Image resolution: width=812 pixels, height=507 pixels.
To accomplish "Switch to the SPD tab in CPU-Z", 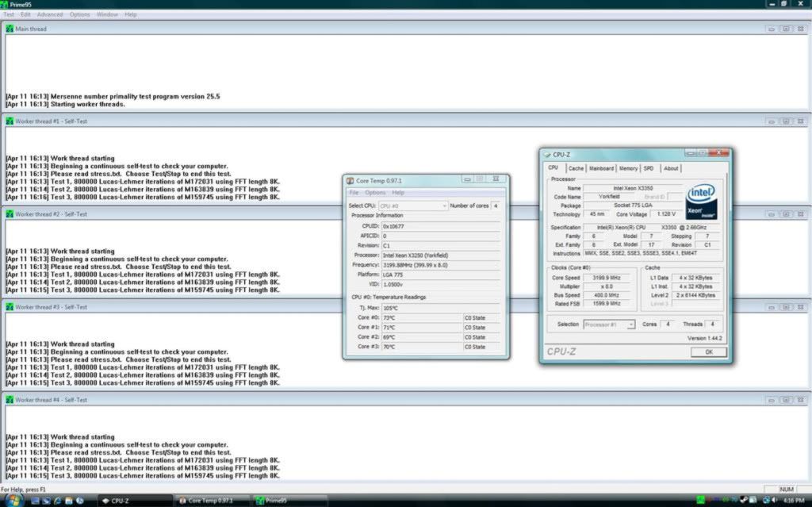I will [x=649, y=168].
